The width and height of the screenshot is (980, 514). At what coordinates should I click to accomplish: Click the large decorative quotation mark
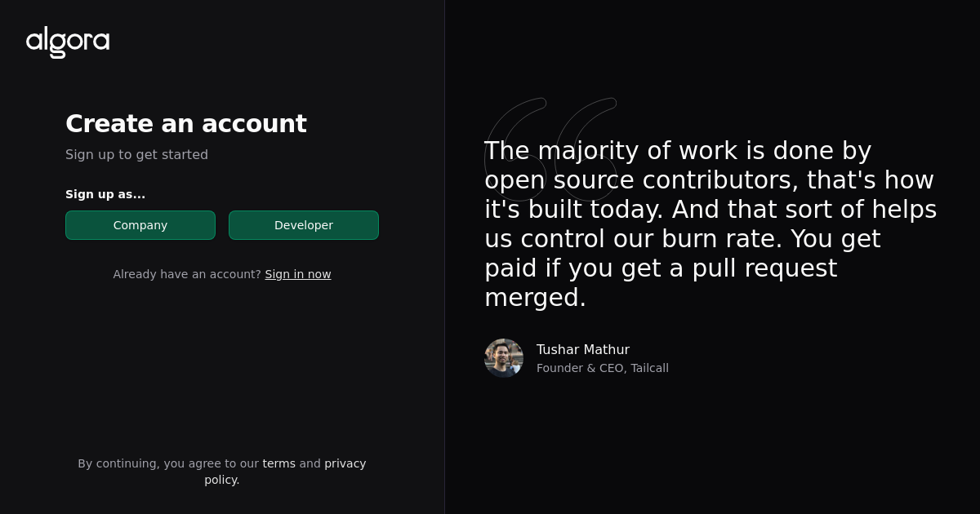(x=551, y=149)
